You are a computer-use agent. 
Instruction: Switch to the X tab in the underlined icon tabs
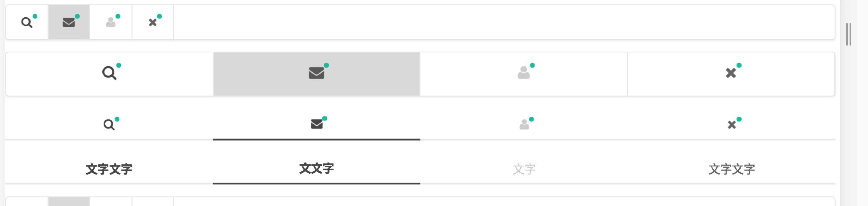point(732,124)
